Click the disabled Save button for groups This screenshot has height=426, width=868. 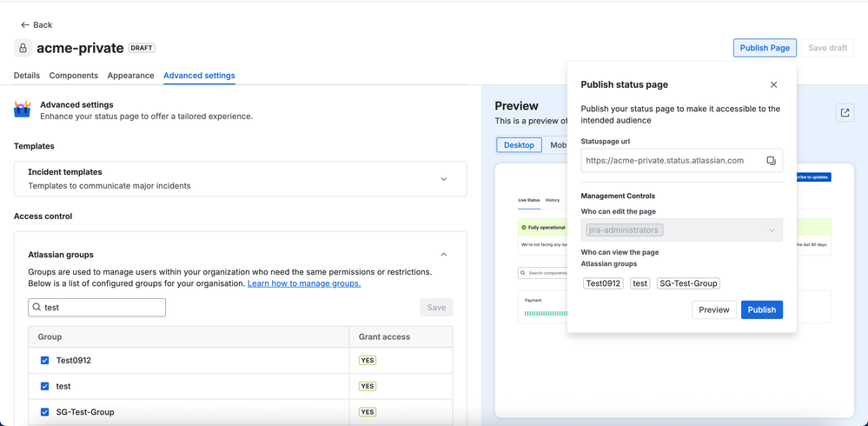(436, 308)
